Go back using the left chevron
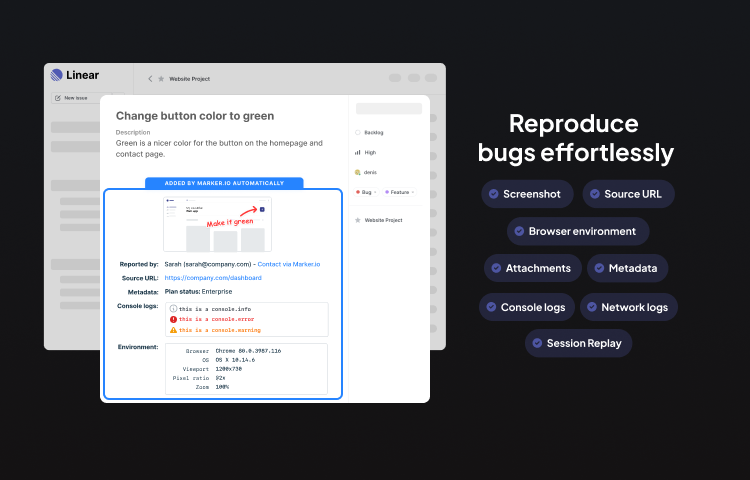The image size is (750, 480). tap(150, 79)
